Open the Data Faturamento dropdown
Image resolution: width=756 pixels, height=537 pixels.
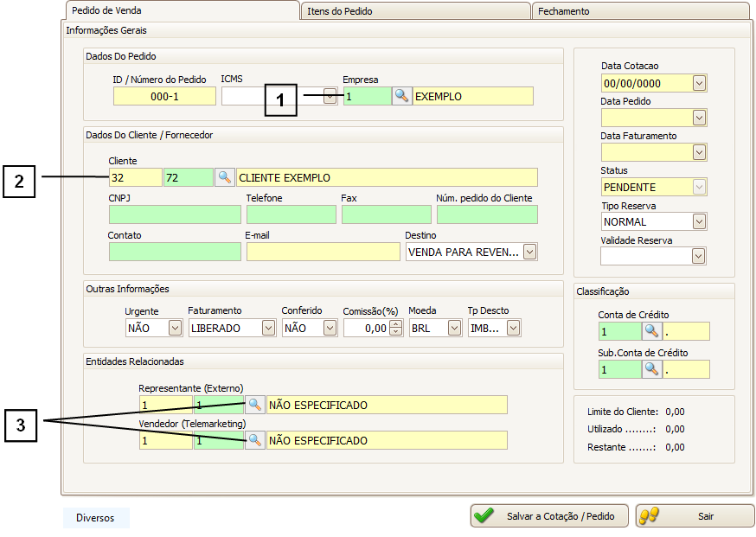[x=699, y=152]
